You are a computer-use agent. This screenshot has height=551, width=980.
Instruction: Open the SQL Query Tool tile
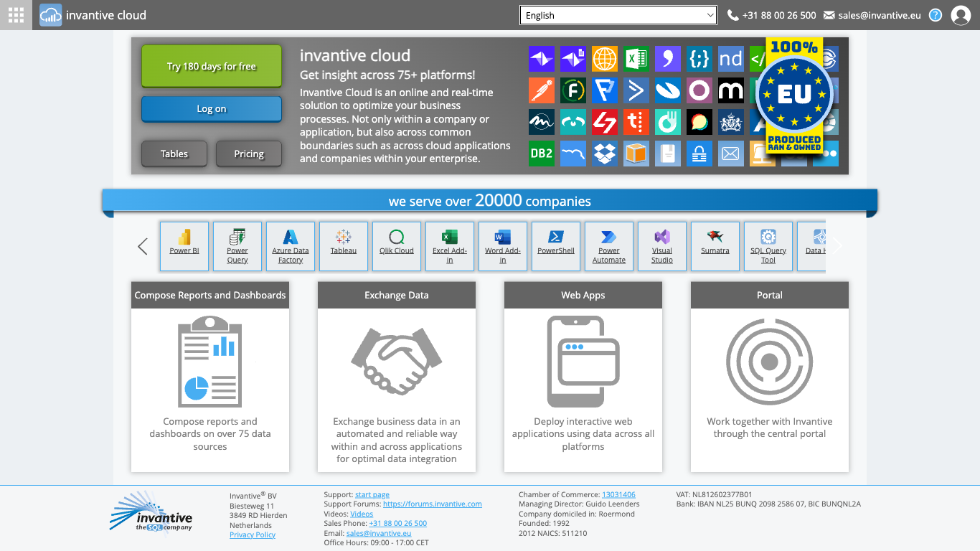(768, 246)
